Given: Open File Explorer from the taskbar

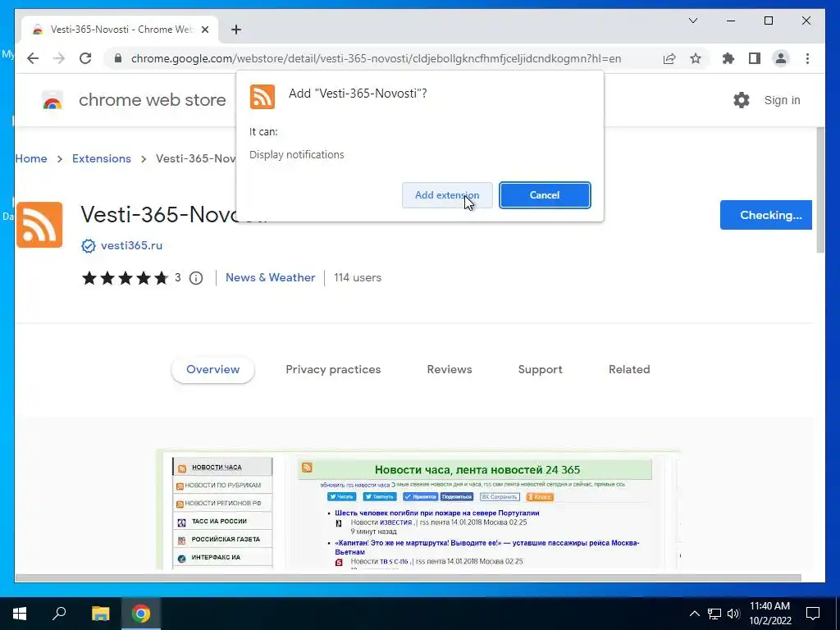Looking at the screenshot, I should [100, 614].
